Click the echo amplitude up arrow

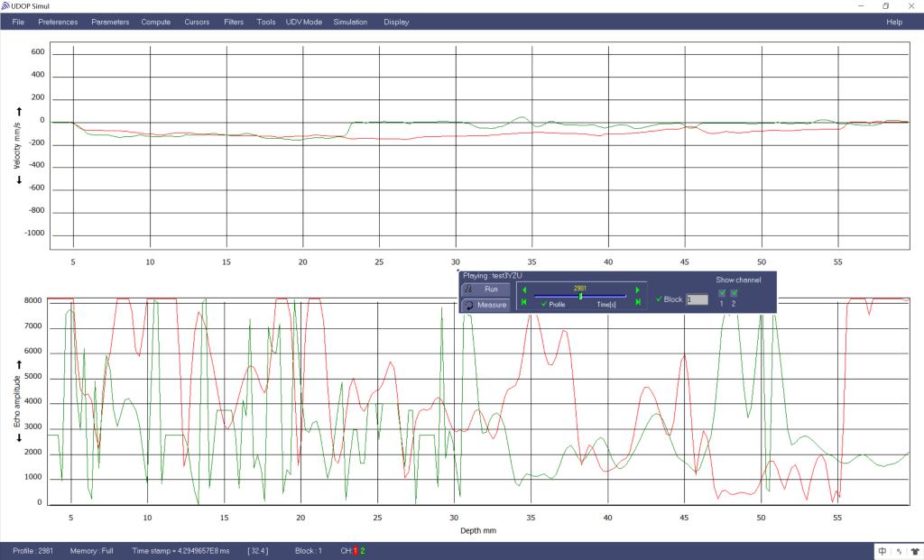(19, 363)
